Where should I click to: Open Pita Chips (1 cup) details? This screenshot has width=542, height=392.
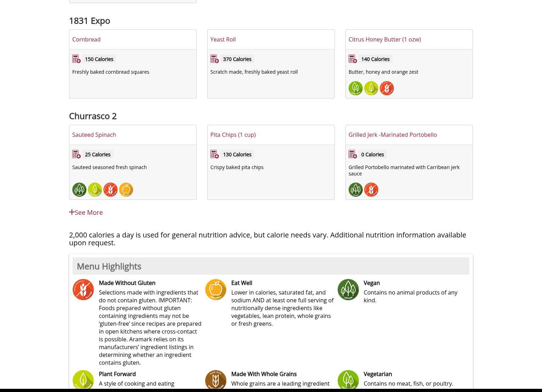coord(233,135)
